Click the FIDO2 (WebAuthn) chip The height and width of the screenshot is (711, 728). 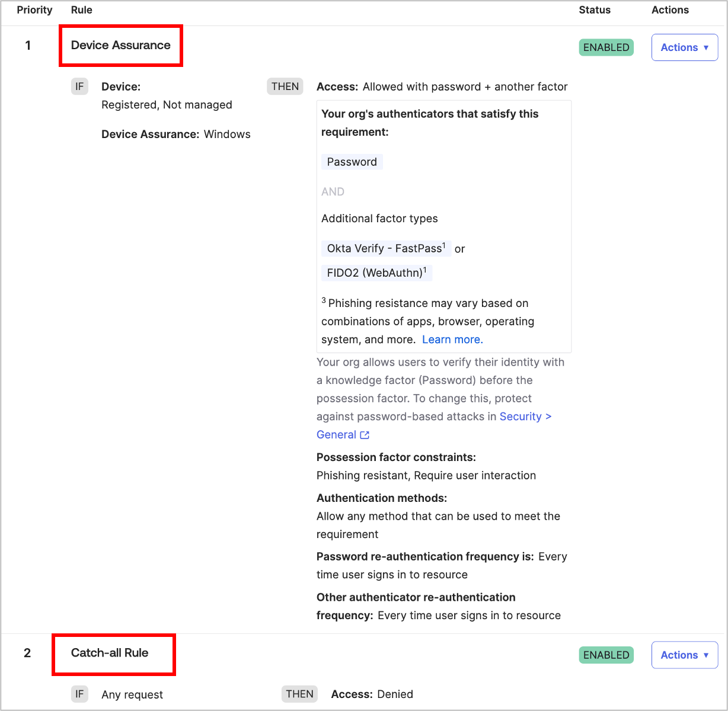[x=376, y=273]
